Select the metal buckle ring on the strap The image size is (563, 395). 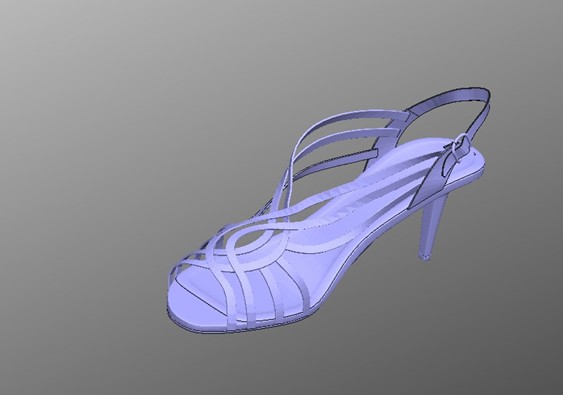[460, 148]
